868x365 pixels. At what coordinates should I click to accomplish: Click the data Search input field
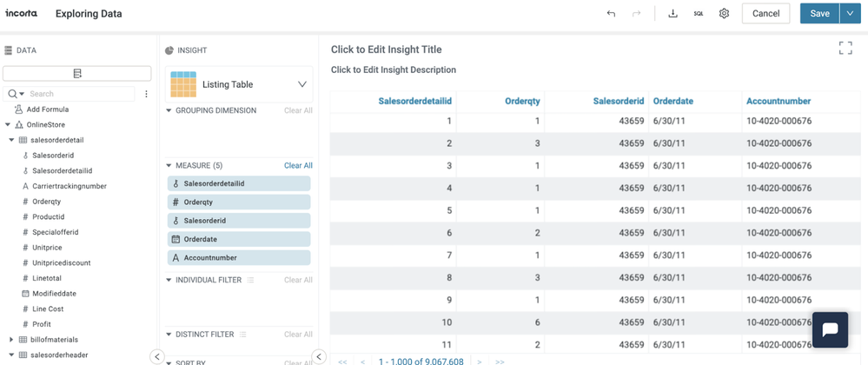tap(80, 94)
